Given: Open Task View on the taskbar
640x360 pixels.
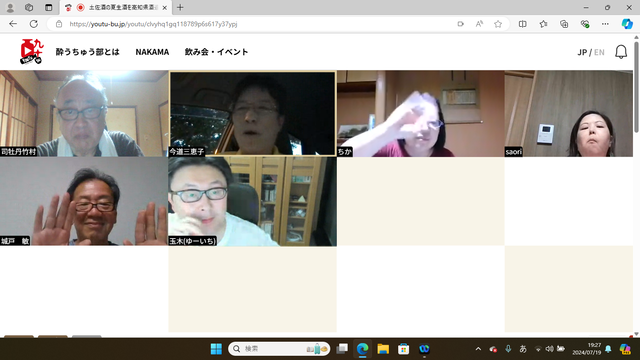Looking at the screenshot, I should tap(342, 349).
